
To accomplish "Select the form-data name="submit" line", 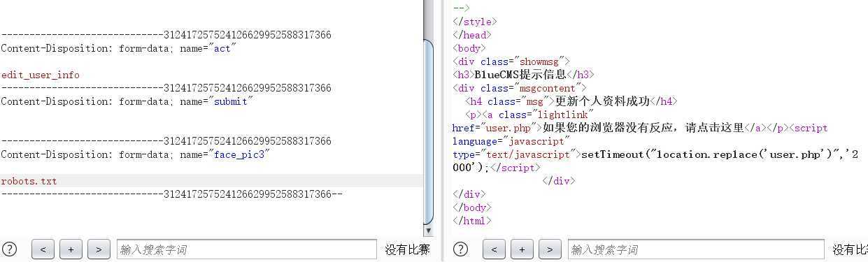I will 127,101.
